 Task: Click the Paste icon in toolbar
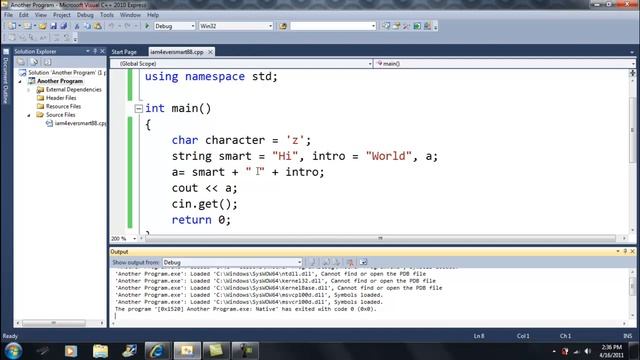click(98, 26)
